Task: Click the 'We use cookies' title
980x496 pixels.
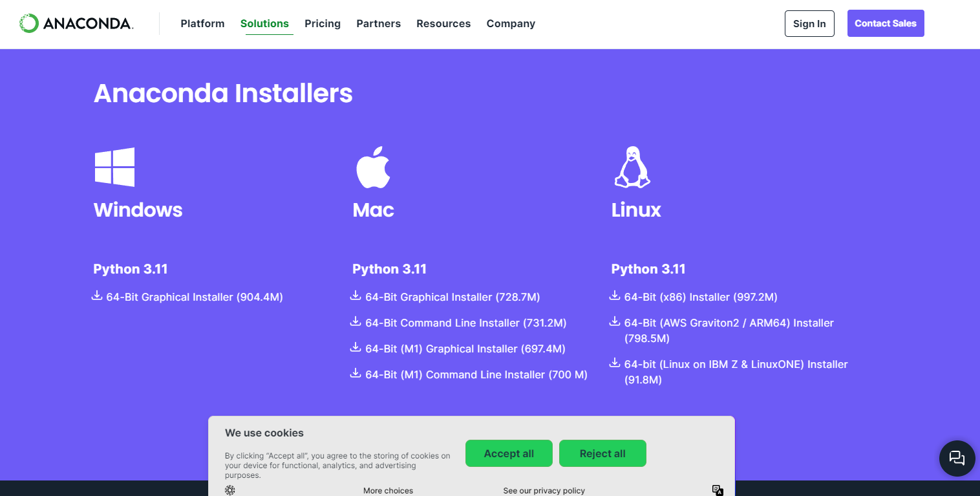Action: (264, 433)
